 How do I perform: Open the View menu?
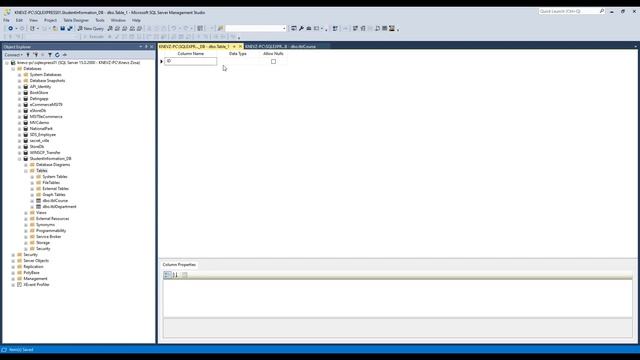(33, 20)
